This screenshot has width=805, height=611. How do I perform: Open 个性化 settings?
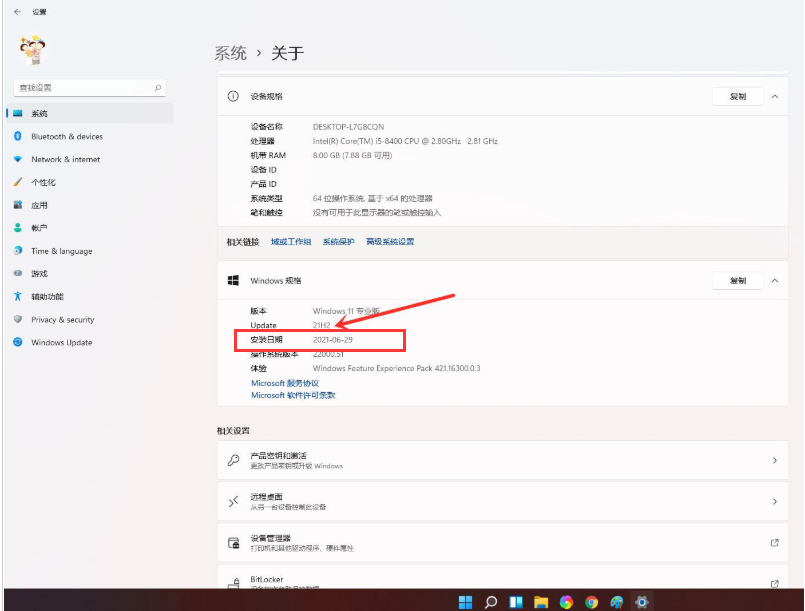click(x=90, y=182)
